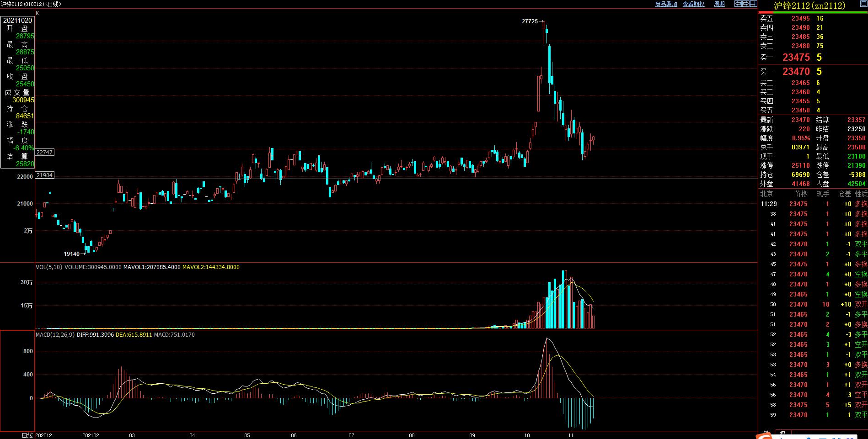Click the 价格 column header in trades list

click(x=801, y=194)
